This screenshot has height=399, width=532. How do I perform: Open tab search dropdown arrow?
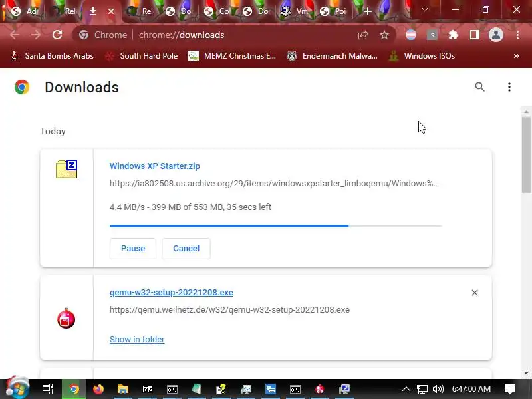[x=424, y=10]
